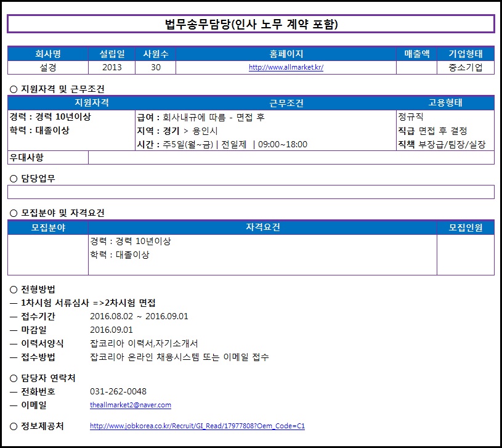
Task: Select the 정규직 employment type text
Action: coord(411,116)
